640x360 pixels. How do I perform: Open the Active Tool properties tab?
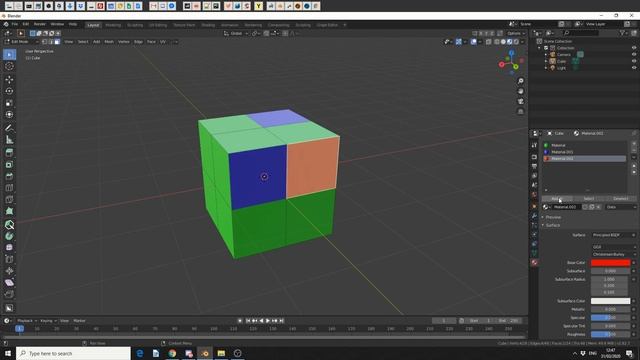point(534,145)
